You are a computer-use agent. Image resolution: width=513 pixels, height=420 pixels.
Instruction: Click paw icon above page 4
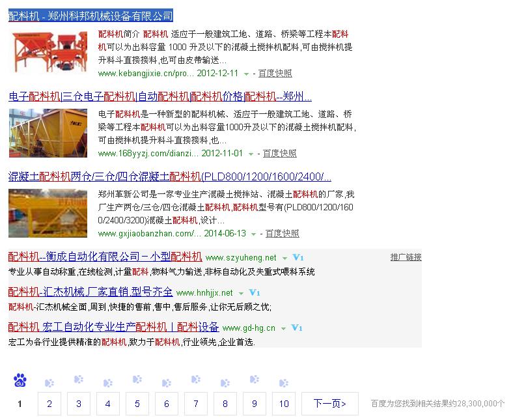[108, 383]
